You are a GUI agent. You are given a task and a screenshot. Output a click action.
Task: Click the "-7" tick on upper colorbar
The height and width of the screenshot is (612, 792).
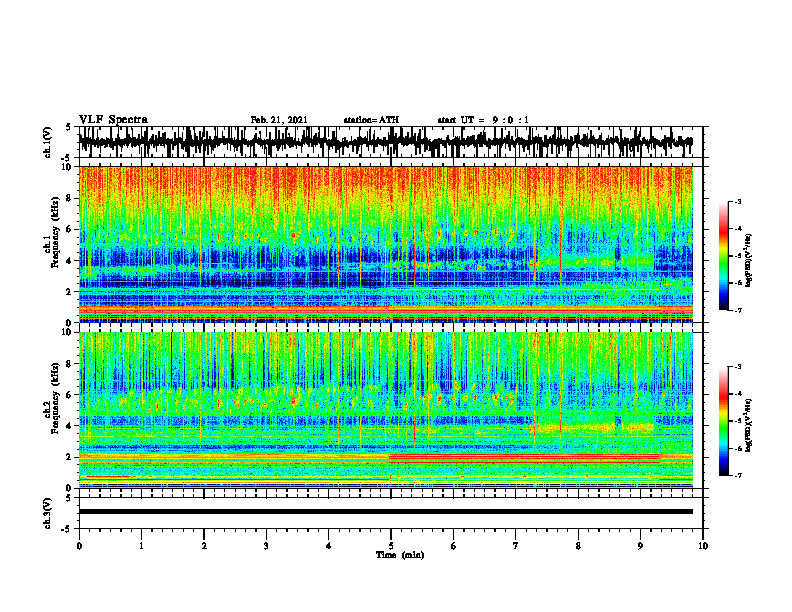(x=737, y=310)
